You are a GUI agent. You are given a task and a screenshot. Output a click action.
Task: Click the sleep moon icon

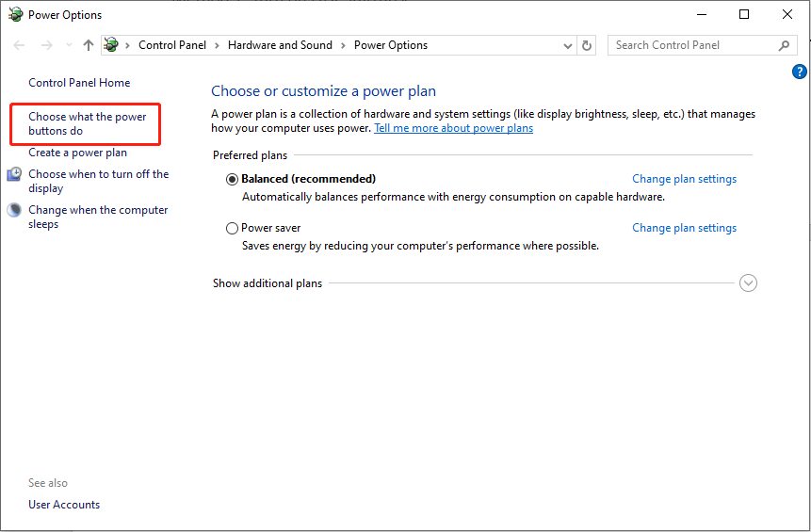(x=14, y=210)
